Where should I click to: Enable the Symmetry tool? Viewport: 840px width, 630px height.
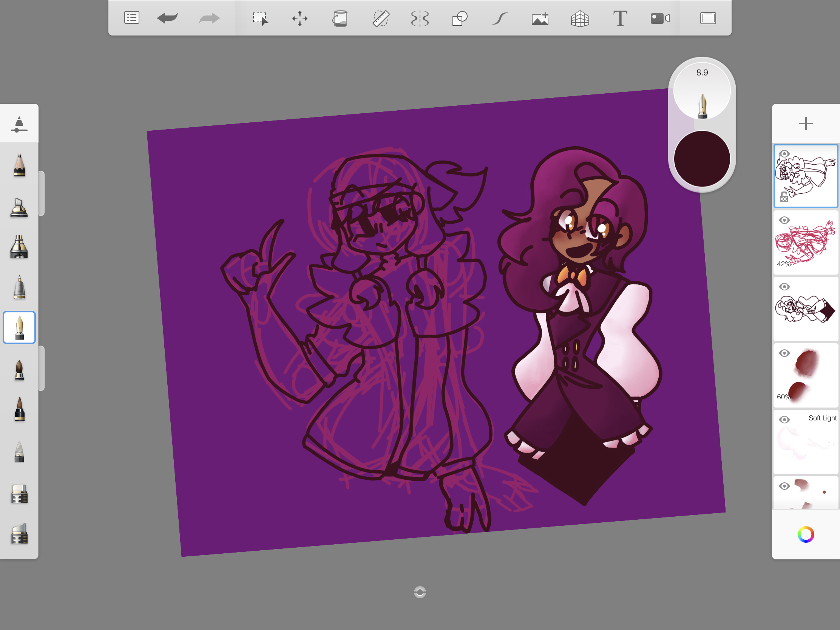click(x=420, y=18)
